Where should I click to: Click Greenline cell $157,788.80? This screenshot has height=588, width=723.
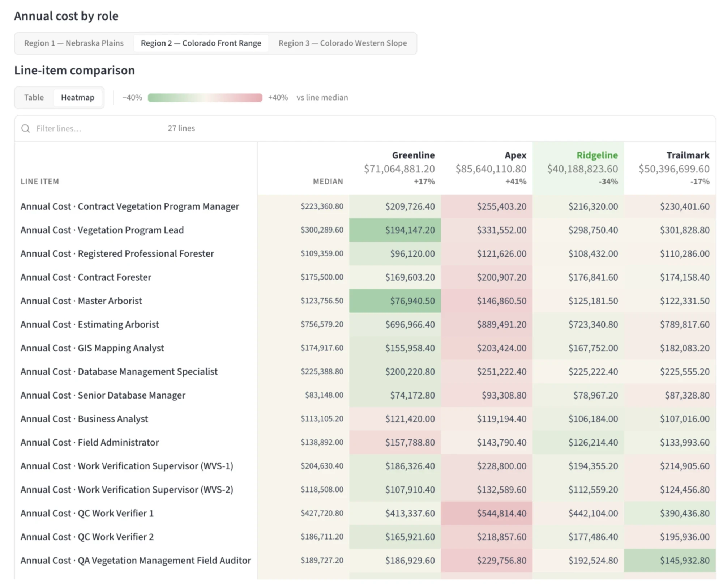click(395, 442)
